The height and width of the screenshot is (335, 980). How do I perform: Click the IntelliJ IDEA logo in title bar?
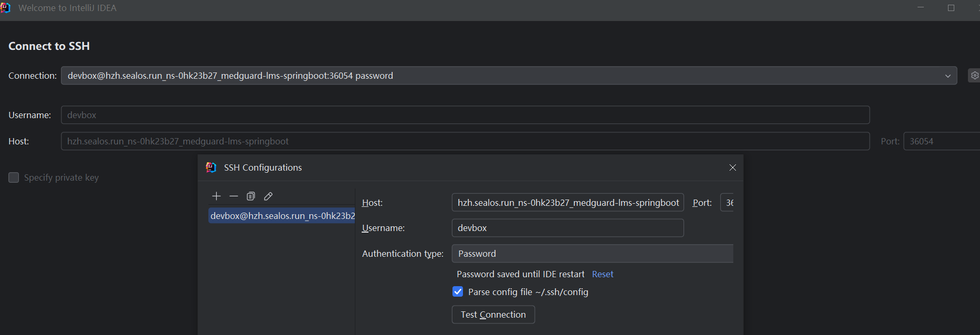click(5, 8)
